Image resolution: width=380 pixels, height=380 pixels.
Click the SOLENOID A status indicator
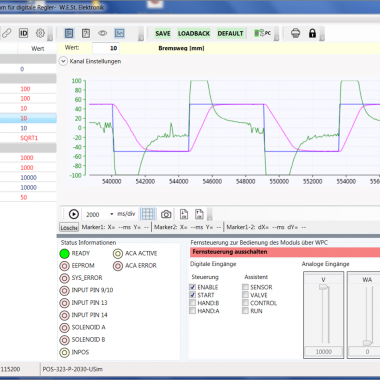pos(64,328)
